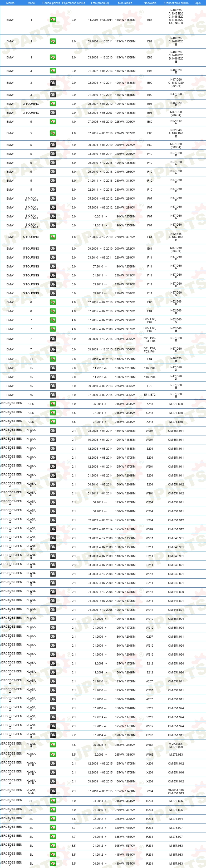Image resolution: width=206 pixels, height=868 pixels.
Task: Click the Pojemność silnika column header
Action: click(73, 3)
